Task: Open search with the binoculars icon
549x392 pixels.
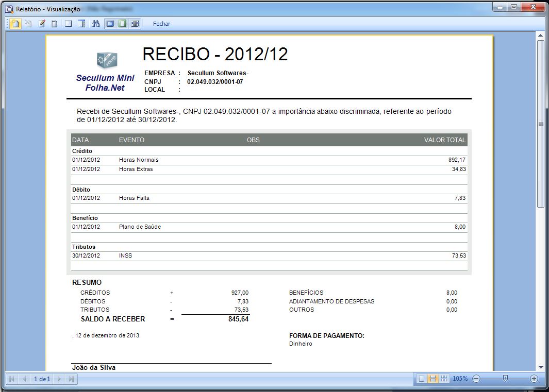Action: (x=95, y=24)
